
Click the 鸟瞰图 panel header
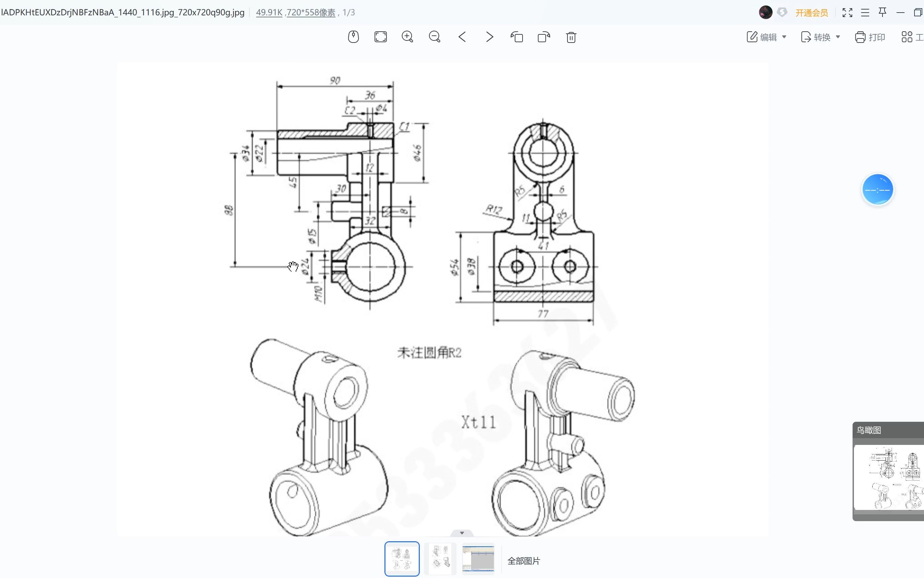(x=888, y=430)
